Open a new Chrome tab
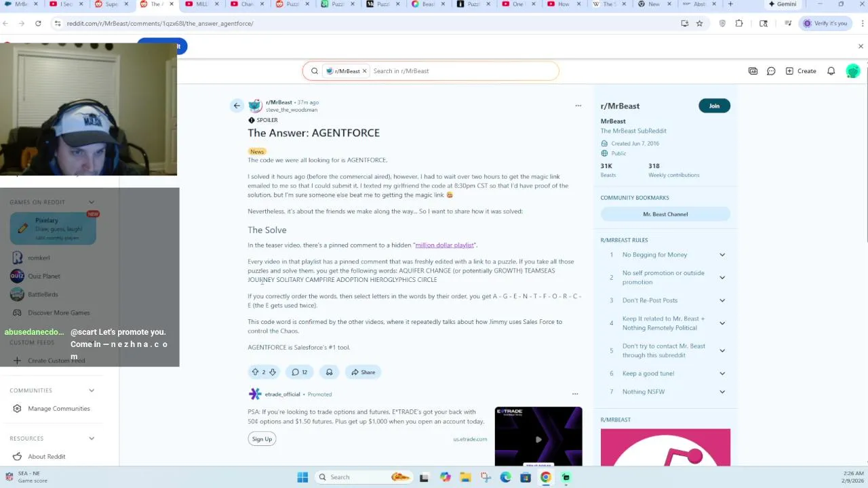 pos(730,4)
